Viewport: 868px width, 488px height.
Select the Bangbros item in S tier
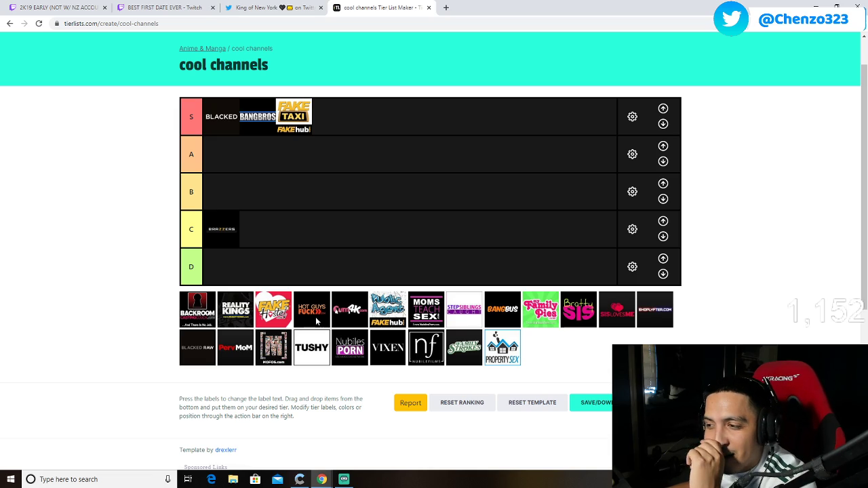tap(258, 117)
